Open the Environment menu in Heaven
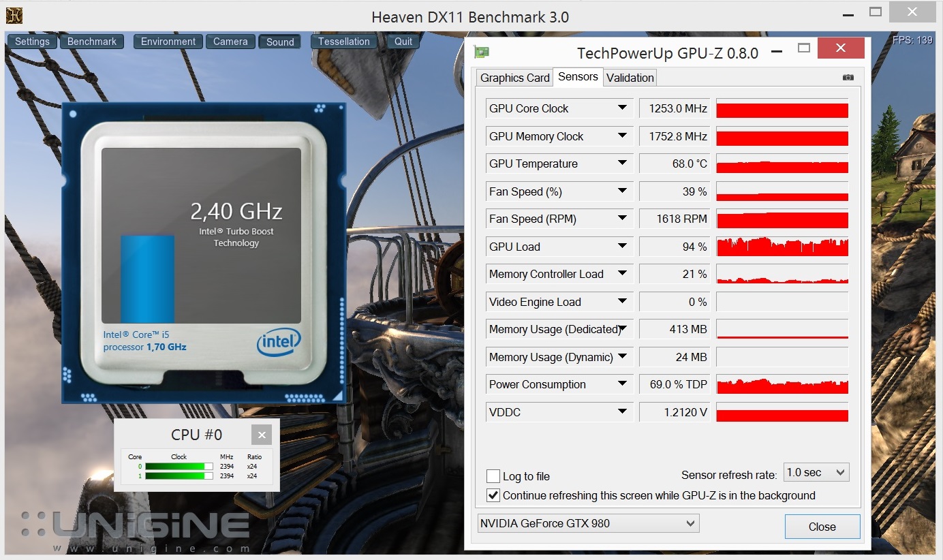This screenshot has width=943, height=560. pyautogui.click(x=168, y=42)
